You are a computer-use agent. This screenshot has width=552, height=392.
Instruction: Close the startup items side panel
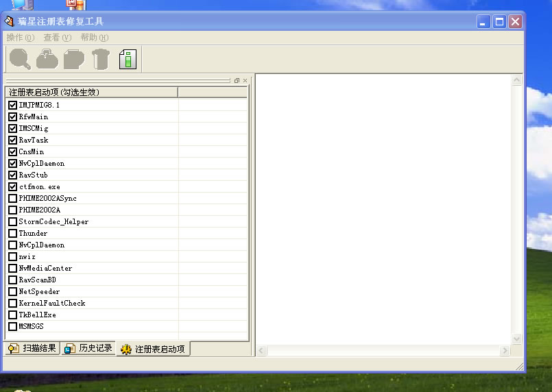(x=245, y=81)
